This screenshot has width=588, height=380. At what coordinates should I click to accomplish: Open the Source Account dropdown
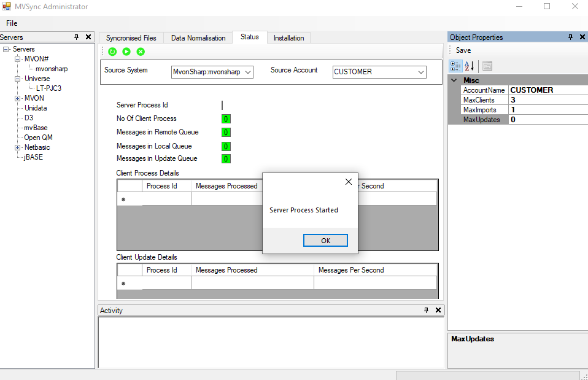[421, 72]
